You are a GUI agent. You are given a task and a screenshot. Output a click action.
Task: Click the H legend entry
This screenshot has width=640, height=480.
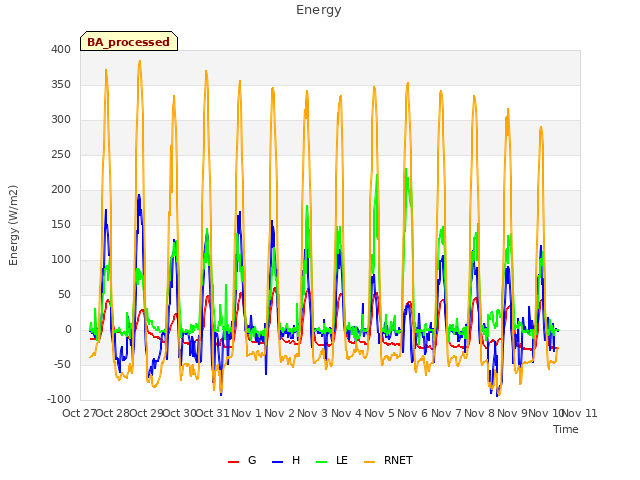coord(286,460)
